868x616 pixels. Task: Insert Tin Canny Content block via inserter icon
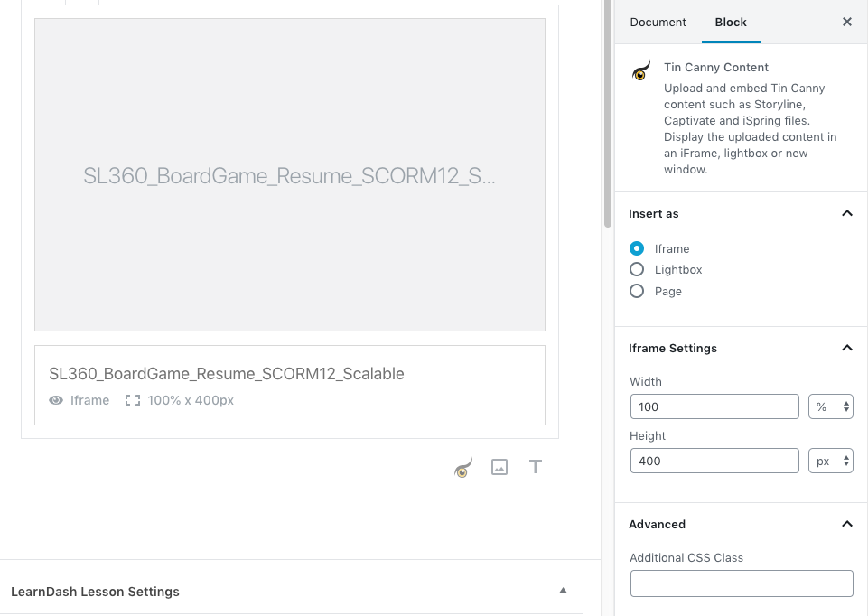pos(463,467)
